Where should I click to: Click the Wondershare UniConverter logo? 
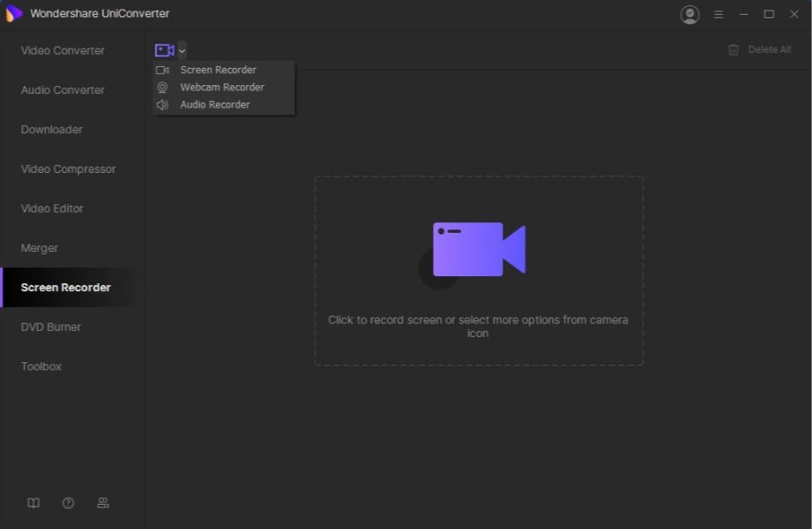[x=14, y=13]
